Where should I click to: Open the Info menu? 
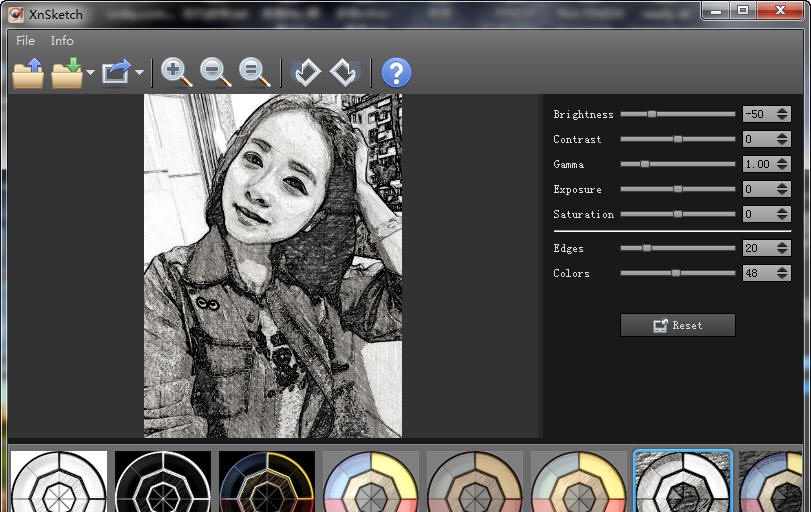click(x=62, y=41)
